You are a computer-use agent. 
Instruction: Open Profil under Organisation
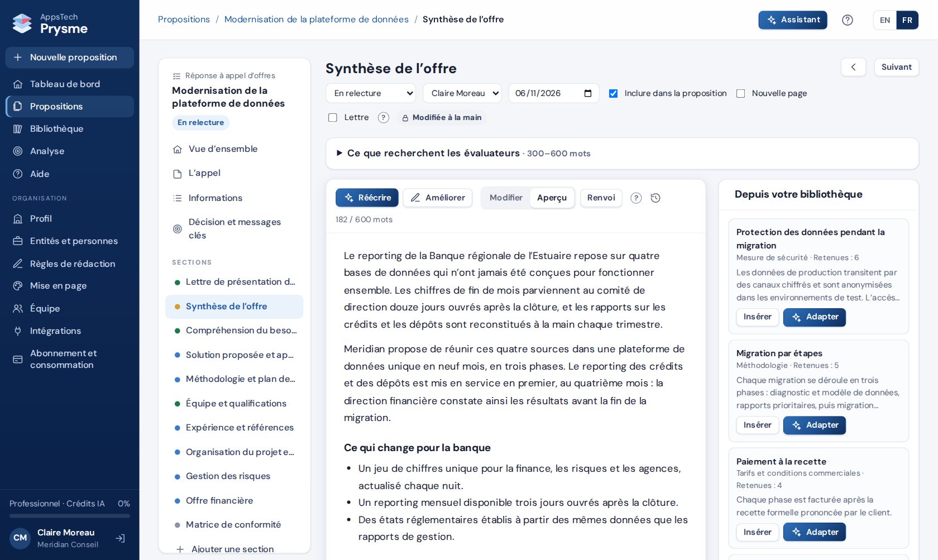click(x=69, y=219)
